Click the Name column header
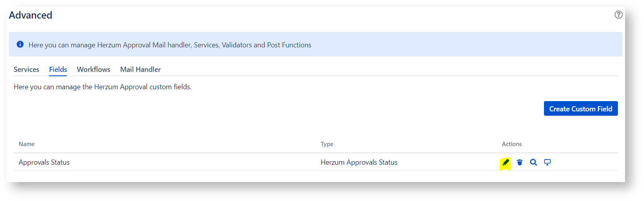Viewport: 644px width, 201px height. 26,144
